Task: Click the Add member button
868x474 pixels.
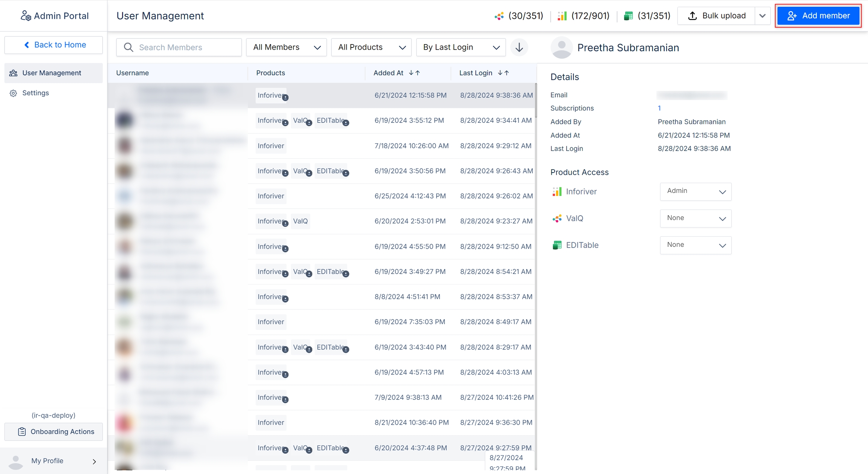Action: (818, 16)
